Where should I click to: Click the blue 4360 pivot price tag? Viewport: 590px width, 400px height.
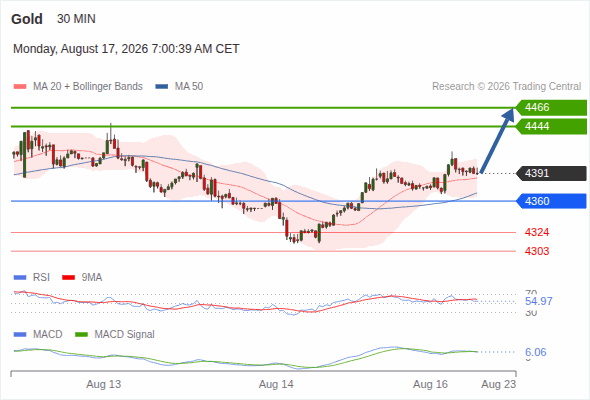(x=551, y=201)
